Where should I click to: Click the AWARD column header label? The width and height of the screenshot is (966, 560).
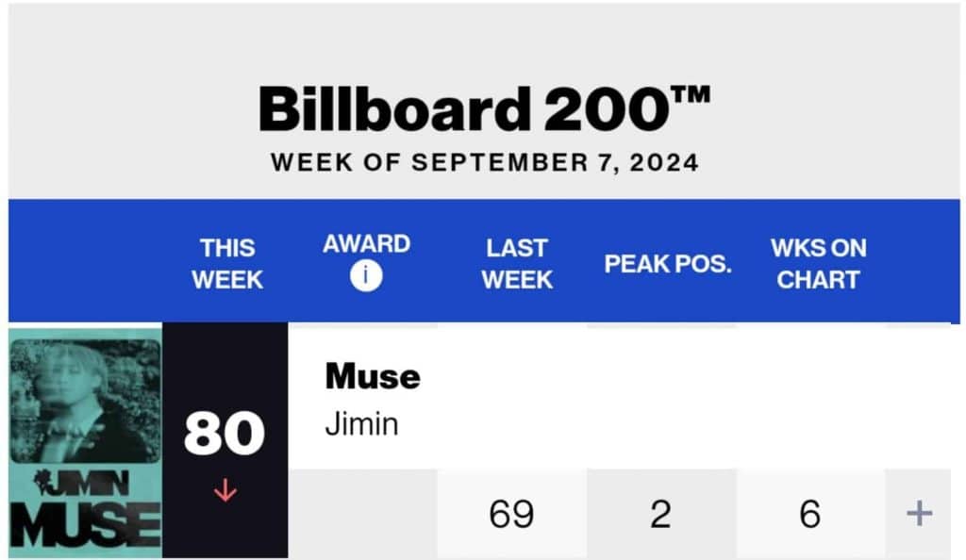click(x=366, y=244)
